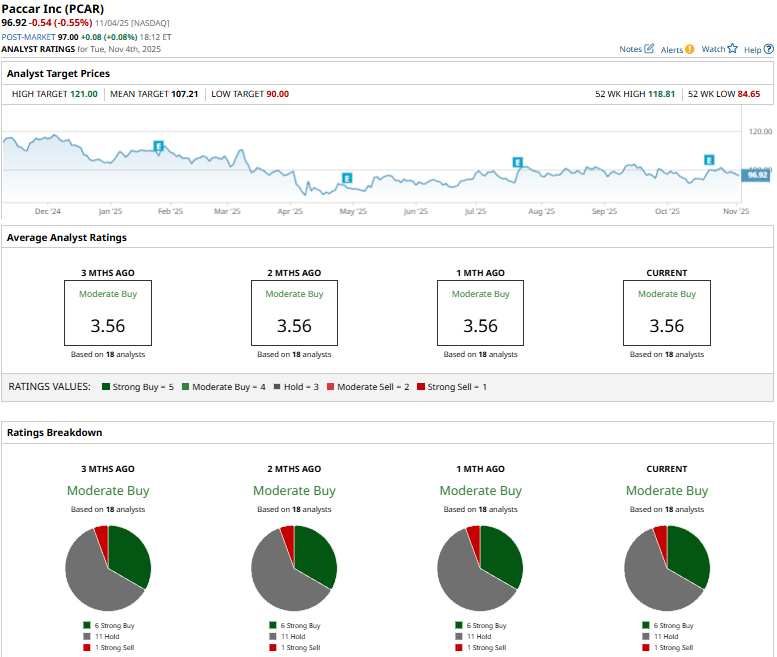The height and width of the screenshot is (657, 777).
Task: Click the Help link text
Action: pos(752,49)
